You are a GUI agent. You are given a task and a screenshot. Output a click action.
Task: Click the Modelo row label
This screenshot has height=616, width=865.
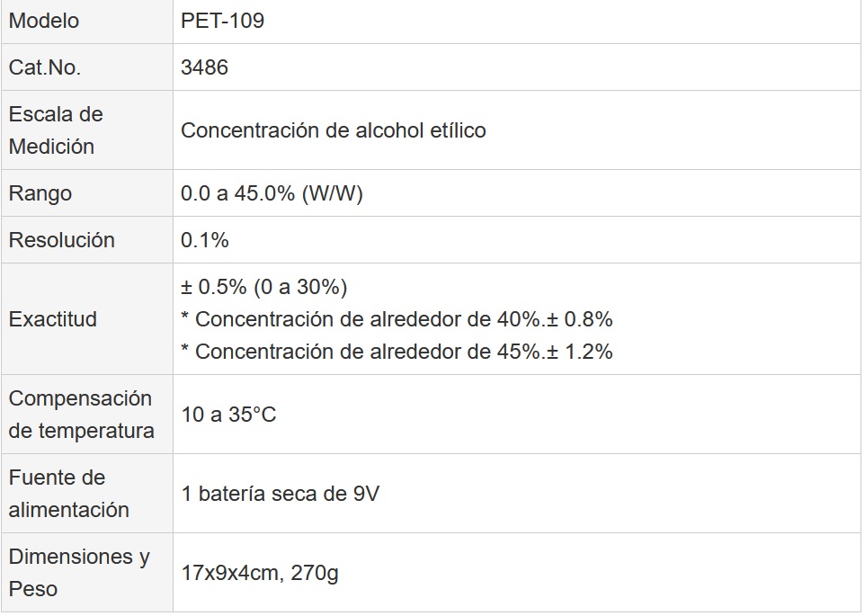[x=44, y=21]
